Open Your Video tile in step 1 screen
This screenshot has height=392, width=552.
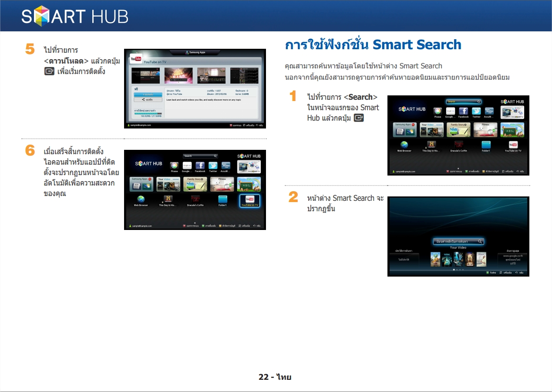(432, 130)
